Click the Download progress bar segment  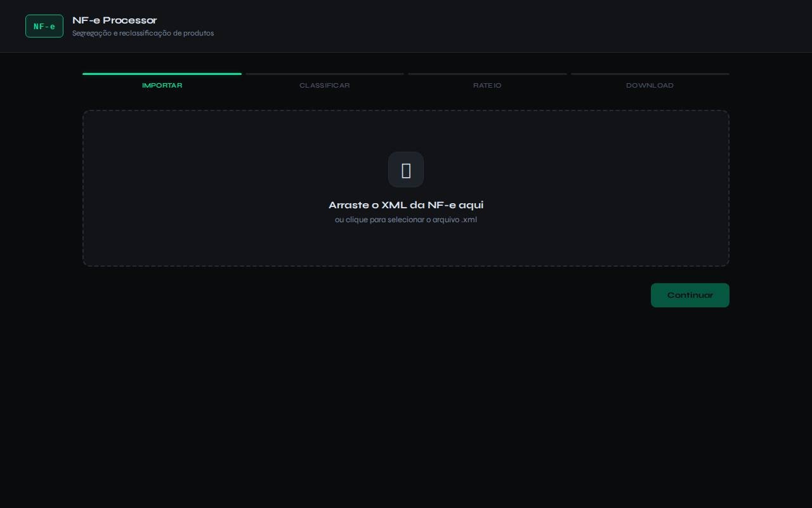650,74
